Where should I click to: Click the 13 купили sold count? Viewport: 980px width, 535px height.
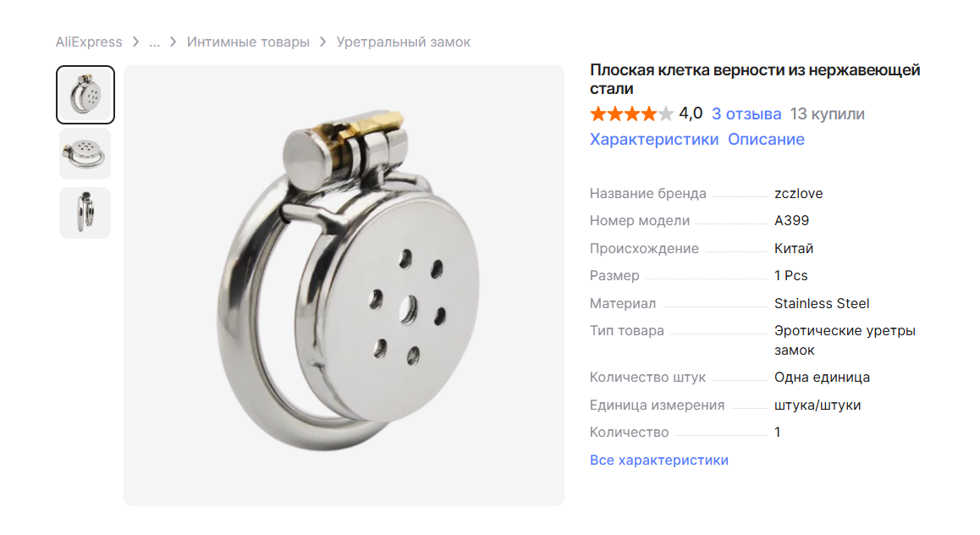(827, 113)
